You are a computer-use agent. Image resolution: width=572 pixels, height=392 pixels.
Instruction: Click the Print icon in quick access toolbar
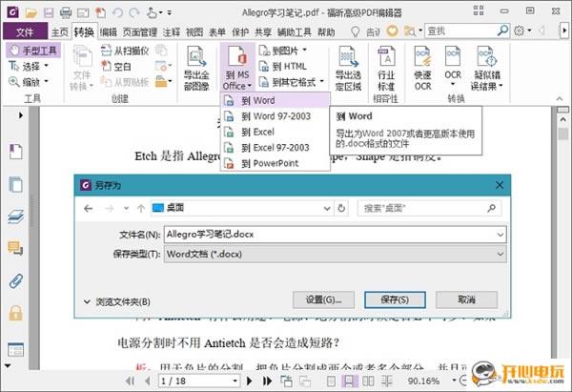66,13
